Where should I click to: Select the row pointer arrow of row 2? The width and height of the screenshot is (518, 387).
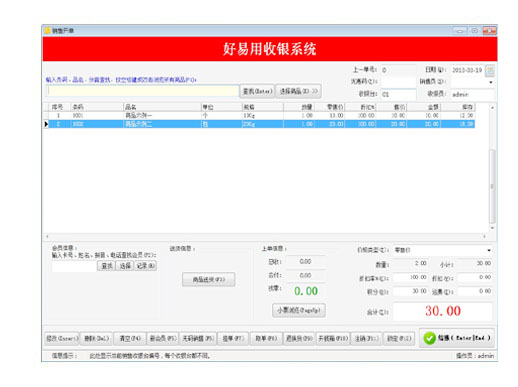pyautogui.click(x=46, y=124)
